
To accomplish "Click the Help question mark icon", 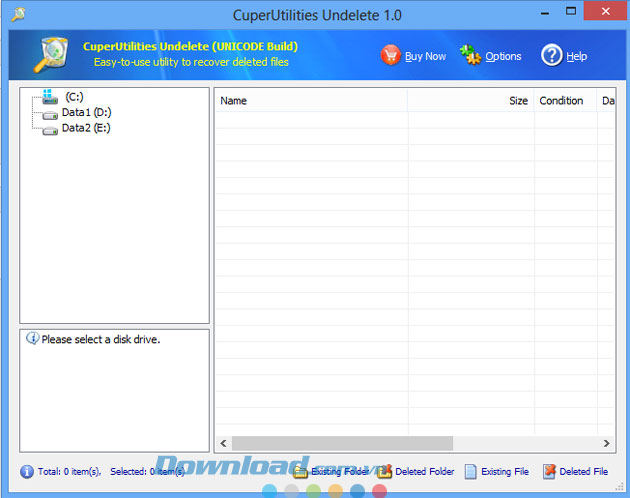I will point(552,56).
